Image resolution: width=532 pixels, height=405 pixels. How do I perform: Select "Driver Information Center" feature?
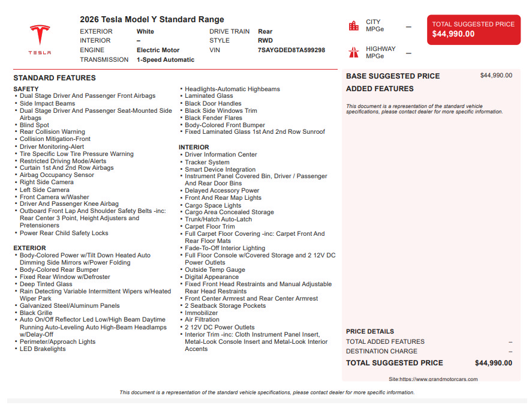[x=221, y=154]
